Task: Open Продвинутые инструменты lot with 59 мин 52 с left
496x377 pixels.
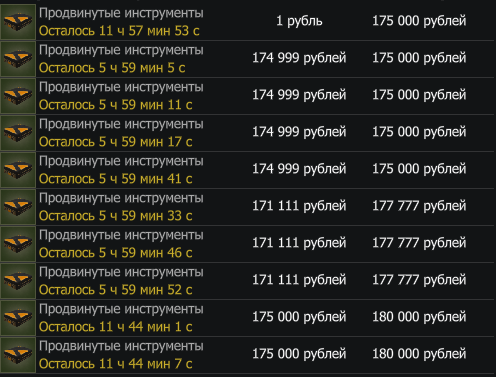Action: [x=121, y=272]
